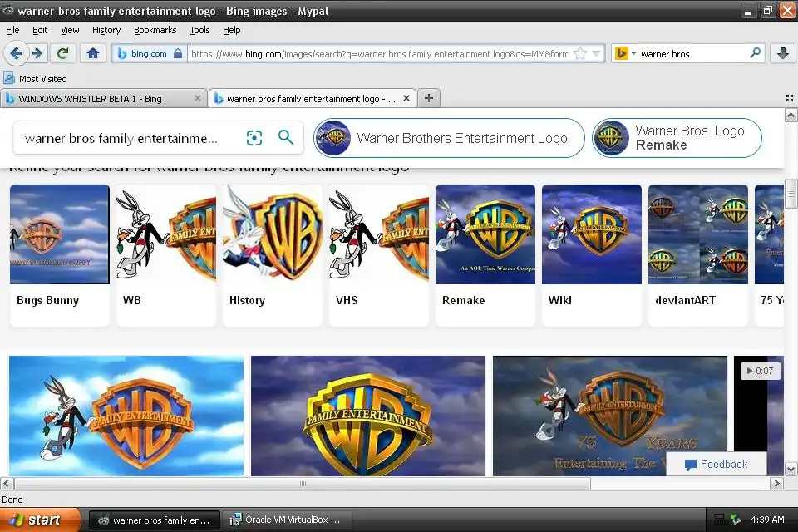Refine search with VHS card
The image size is (798, 532).
pos(379,254)
